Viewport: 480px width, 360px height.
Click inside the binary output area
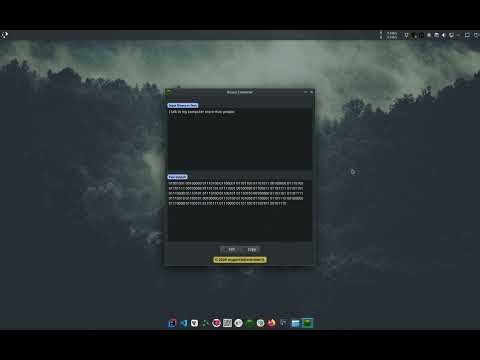click(x=240, y=210)
